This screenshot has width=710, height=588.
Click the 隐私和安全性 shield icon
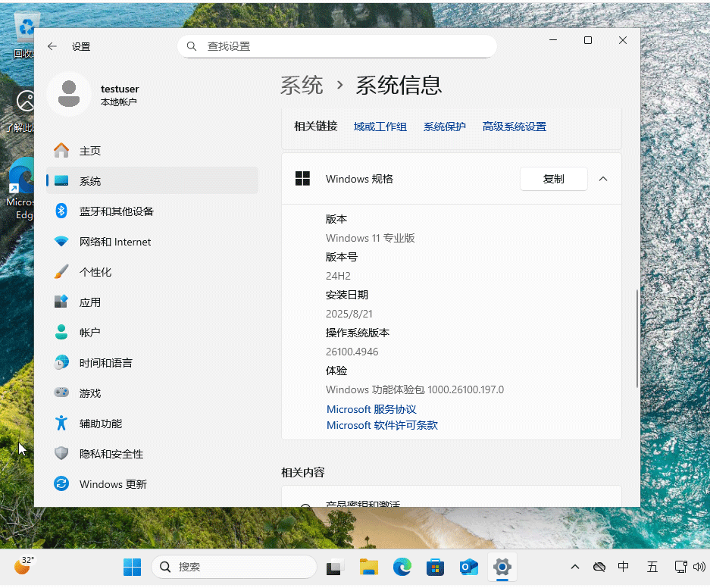click(x=61, y=454)
